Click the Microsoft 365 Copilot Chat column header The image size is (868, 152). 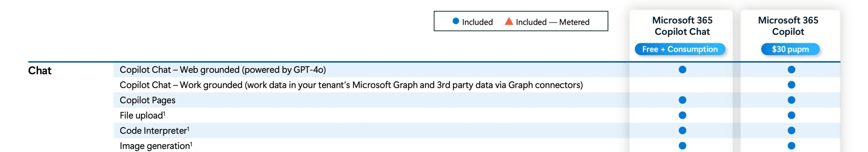[682, 26]
